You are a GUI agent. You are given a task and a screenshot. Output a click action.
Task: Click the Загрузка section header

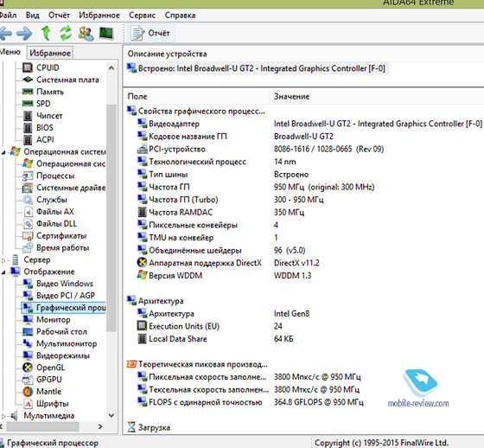point(149,427)
